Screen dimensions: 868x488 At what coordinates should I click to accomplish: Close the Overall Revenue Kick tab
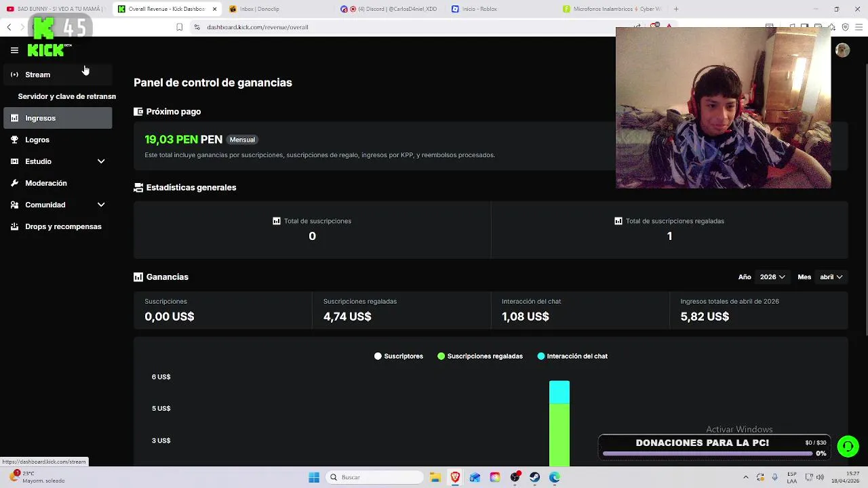point(215,9)
